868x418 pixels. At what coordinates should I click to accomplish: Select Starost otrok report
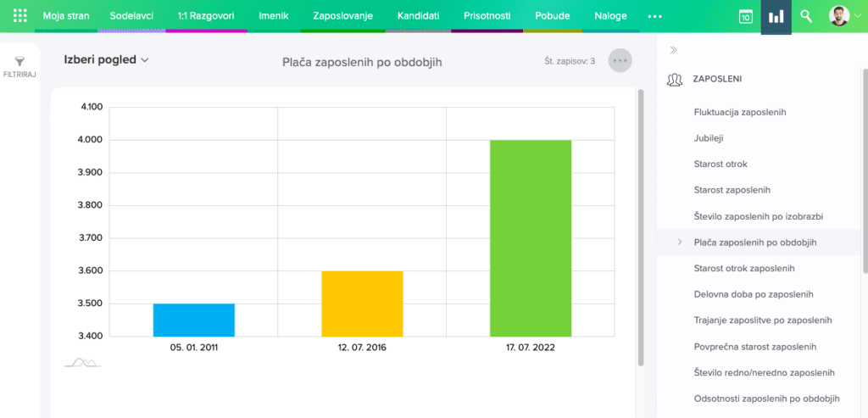point(720,164)
